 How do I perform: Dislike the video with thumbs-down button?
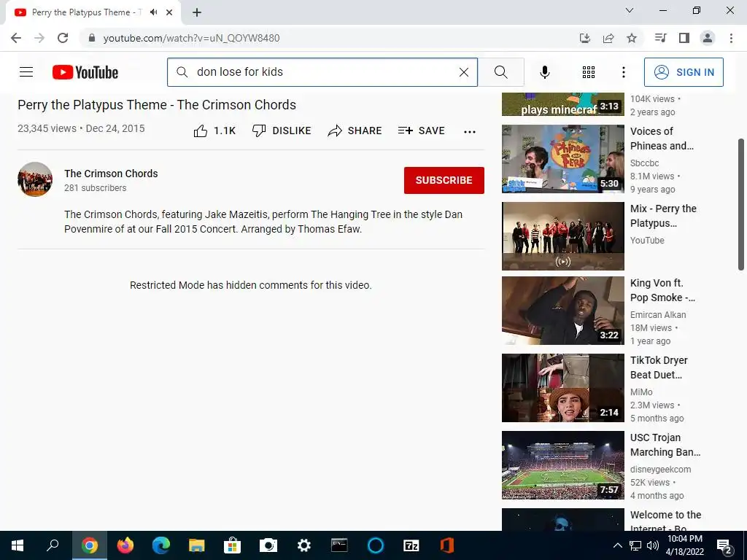281,131
